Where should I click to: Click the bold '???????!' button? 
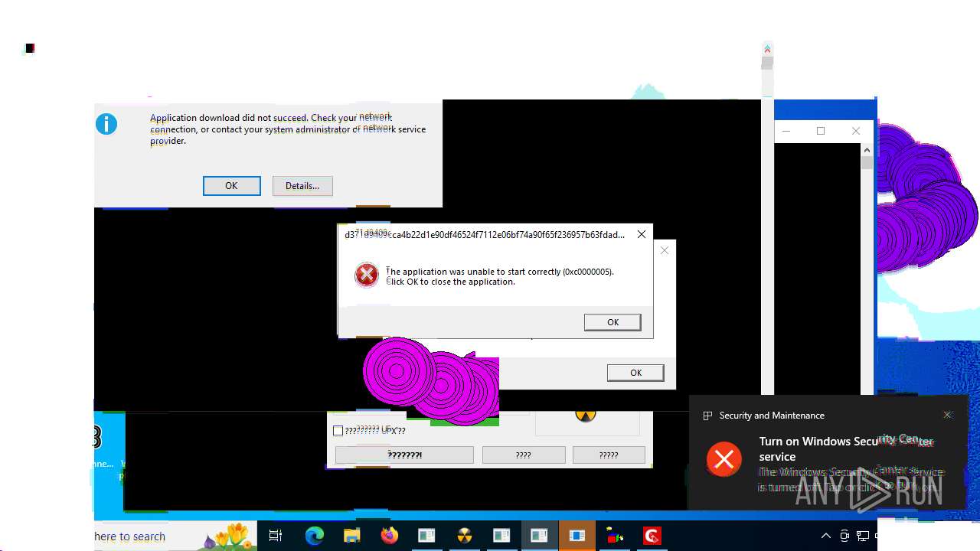tap(404, 455)
